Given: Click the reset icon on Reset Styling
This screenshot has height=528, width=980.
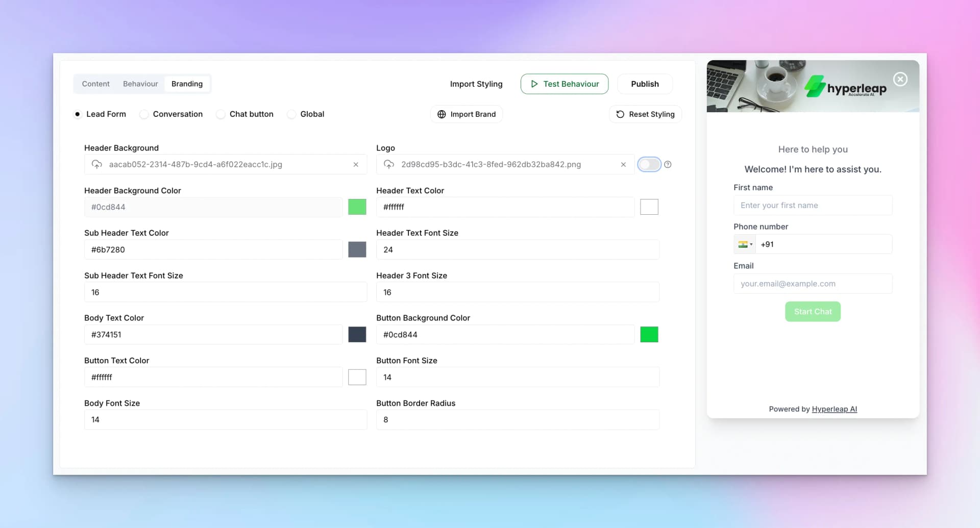Looking at the screenshot, I should click(x=620, y=114).
